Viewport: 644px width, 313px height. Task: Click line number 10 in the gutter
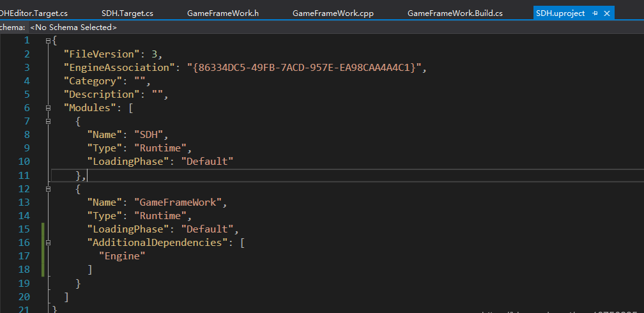[x=24, y=162]
